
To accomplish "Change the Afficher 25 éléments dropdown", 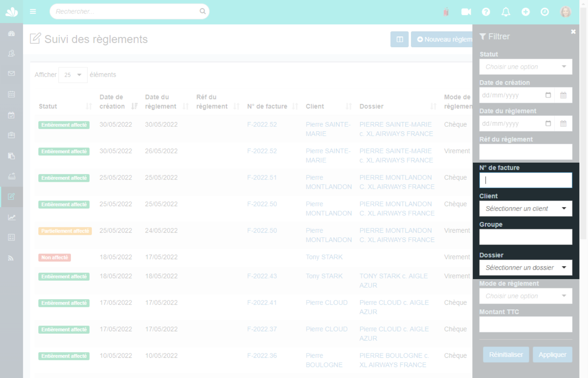I will tap(73, 75).
